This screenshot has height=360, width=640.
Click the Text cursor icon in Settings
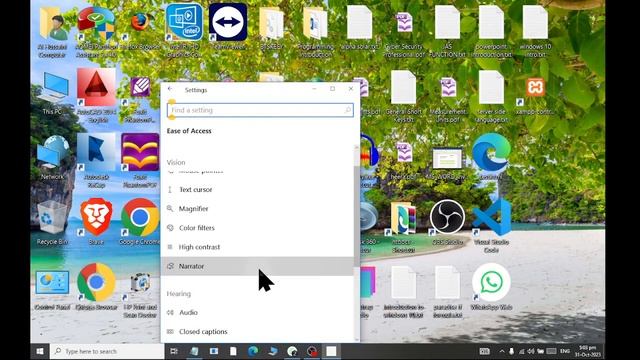(170, 189)
